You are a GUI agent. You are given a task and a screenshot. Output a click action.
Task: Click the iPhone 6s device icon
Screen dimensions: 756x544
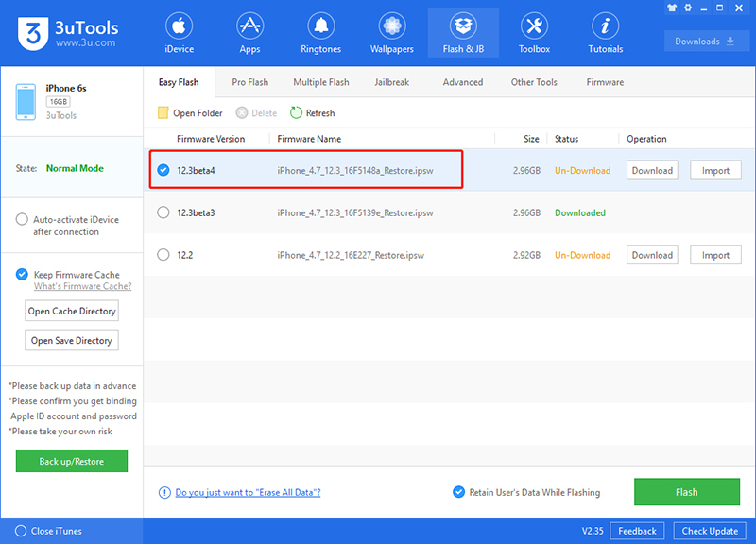pyautogui.click(x=26, y=102)
